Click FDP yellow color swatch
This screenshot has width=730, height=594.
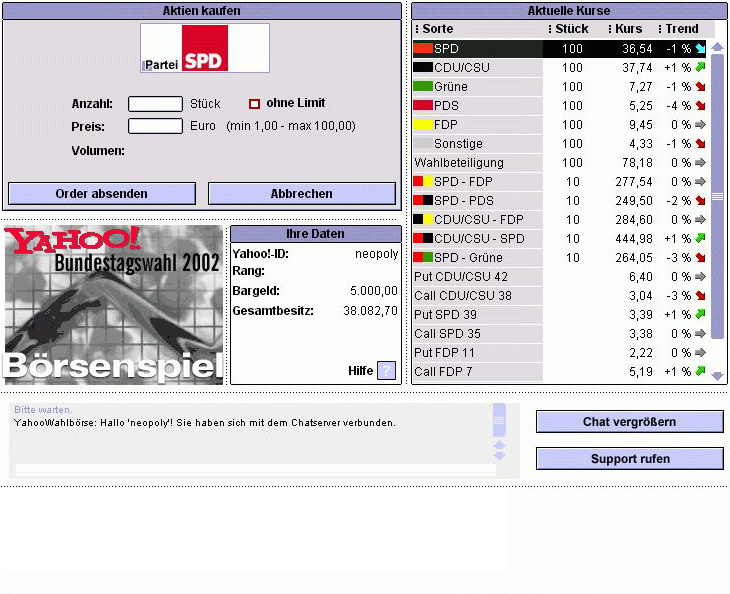[423, 124]
